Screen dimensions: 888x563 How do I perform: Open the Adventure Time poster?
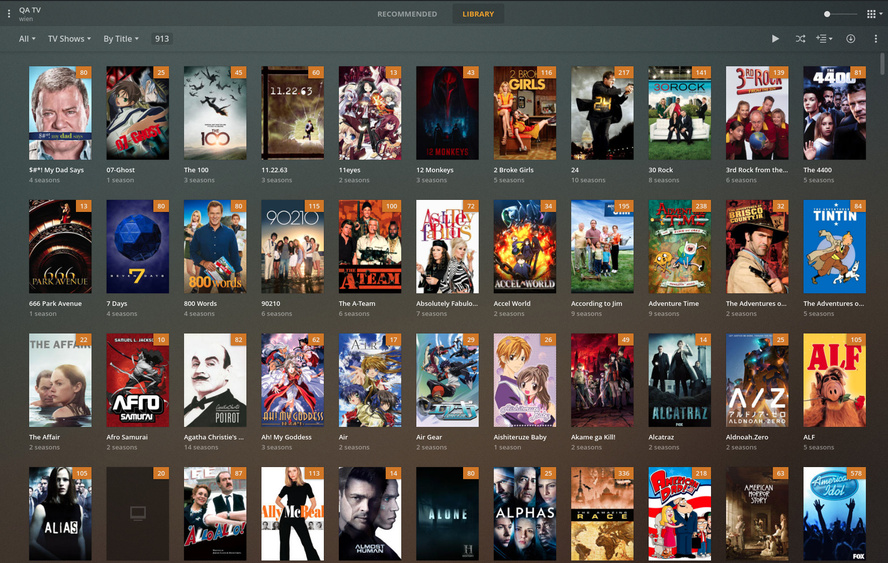680,246
